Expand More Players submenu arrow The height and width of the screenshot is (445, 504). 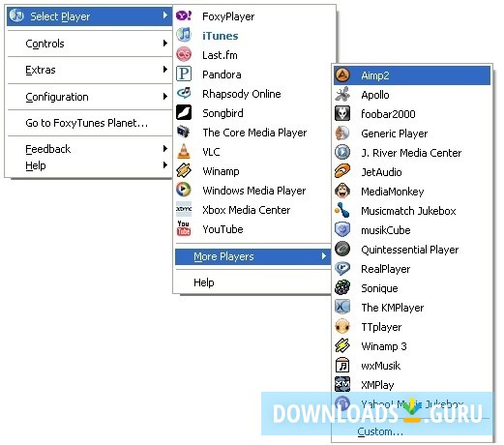[x=324, y=256]
